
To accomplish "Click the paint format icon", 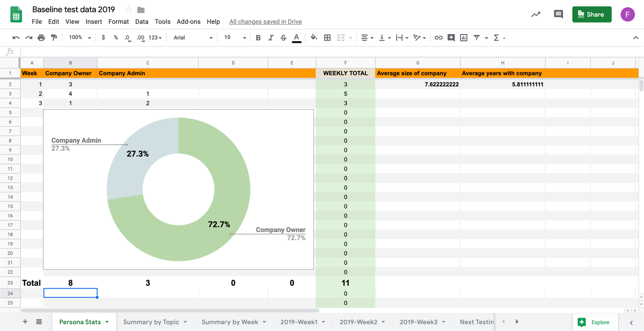I will click(x=54, y=38).
